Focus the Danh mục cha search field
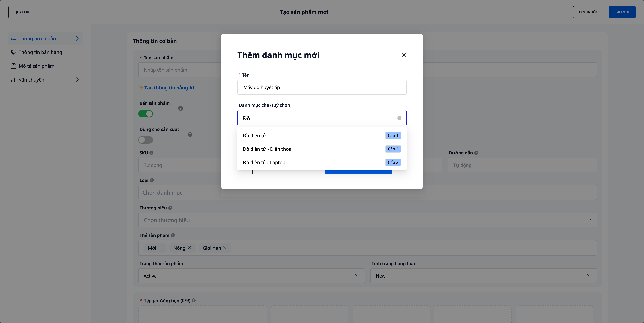Screen dimensions: 644x323 coord(322,118)
